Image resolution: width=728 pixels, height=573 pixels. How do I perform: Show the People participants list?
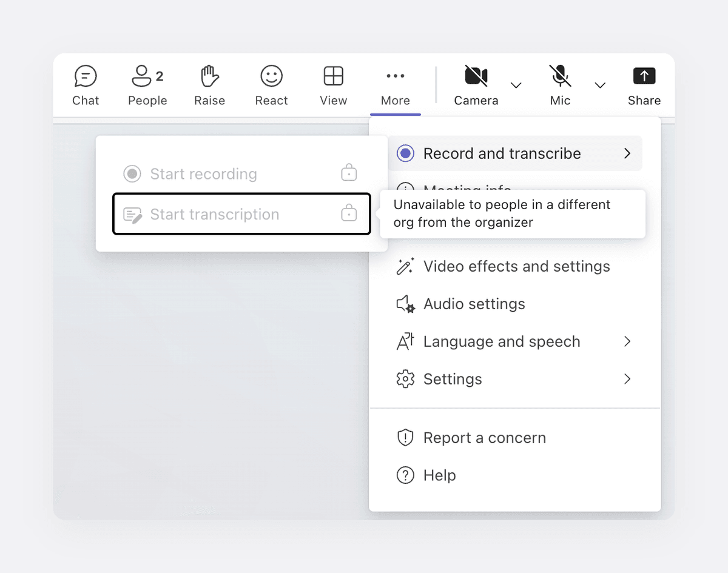coord(147,86)
